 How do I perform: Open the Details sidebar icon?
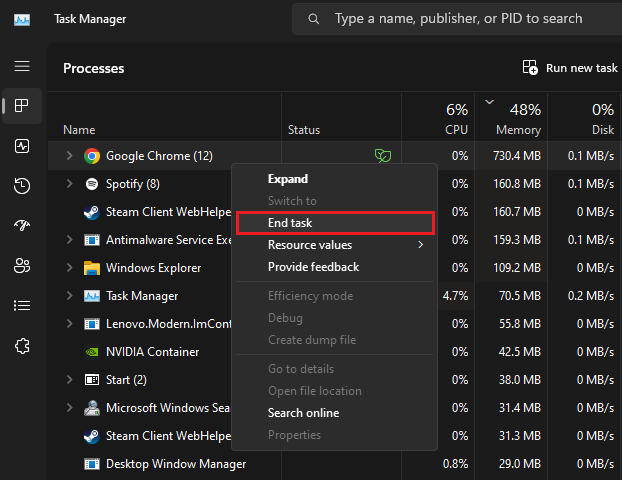[x=22, y=306]
